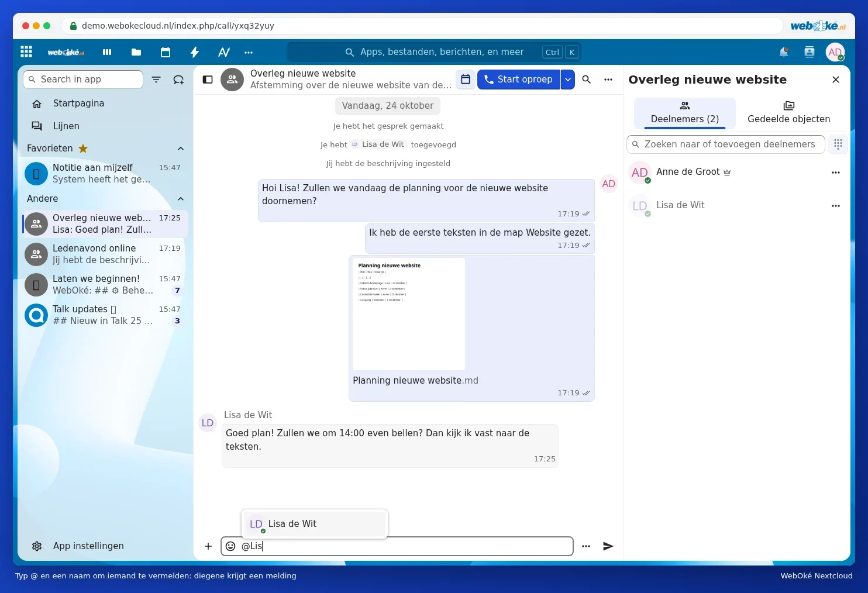Select Lisa de Wit mention suggestion
Image resolution: width=868 pixels, height=593 pixels.
tap(315, 524)
